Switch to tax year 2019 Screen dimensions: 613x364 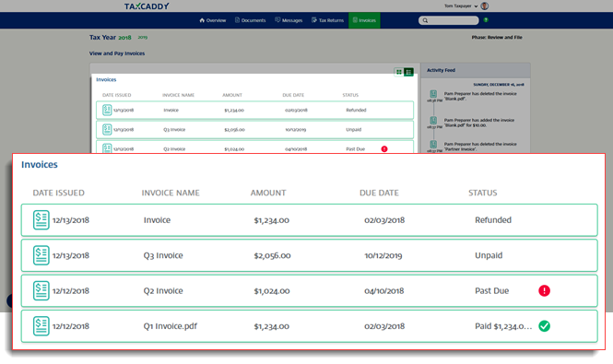[142, 38]
